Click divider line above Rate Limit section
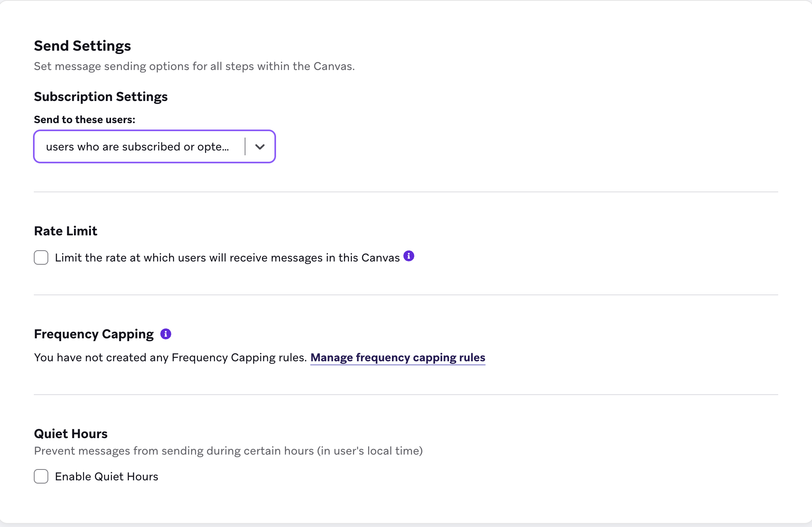This screenshot has height=527, width=812. (x=406, y=192)
